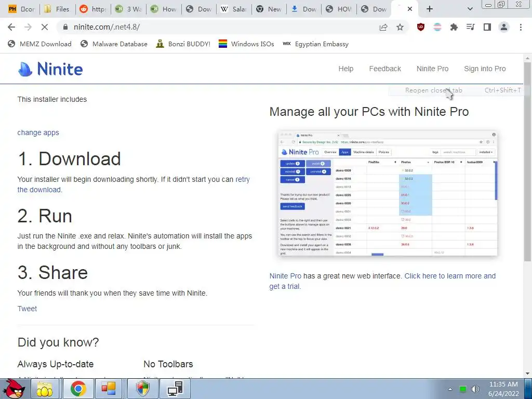Switch to the Files tab
The width and height of the screenshot is (532, 399).
coord(57,9)
